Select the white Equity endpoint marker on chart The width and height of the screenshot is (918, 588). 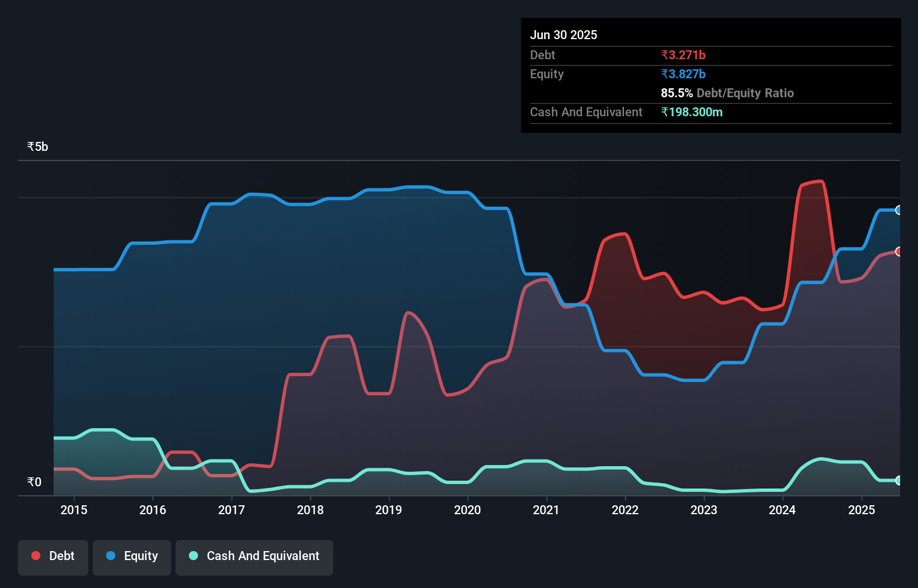click(x=898, y=210)
